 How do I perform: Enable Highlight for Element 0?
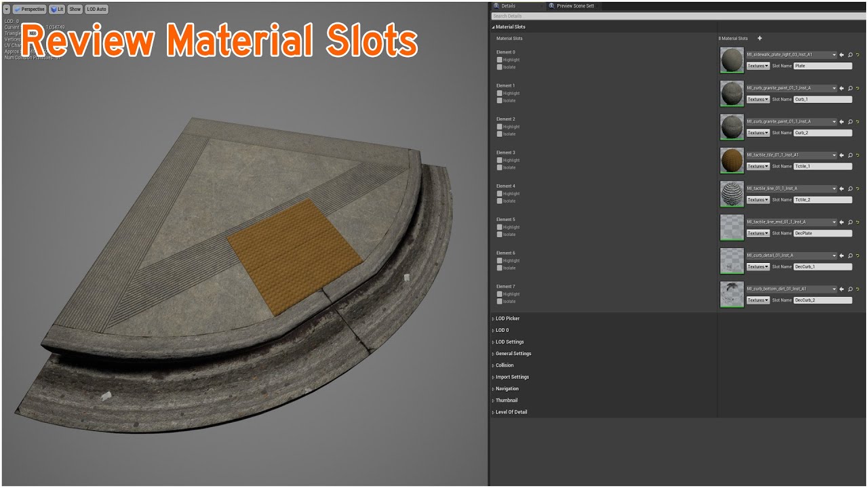(x=499, y=60)
